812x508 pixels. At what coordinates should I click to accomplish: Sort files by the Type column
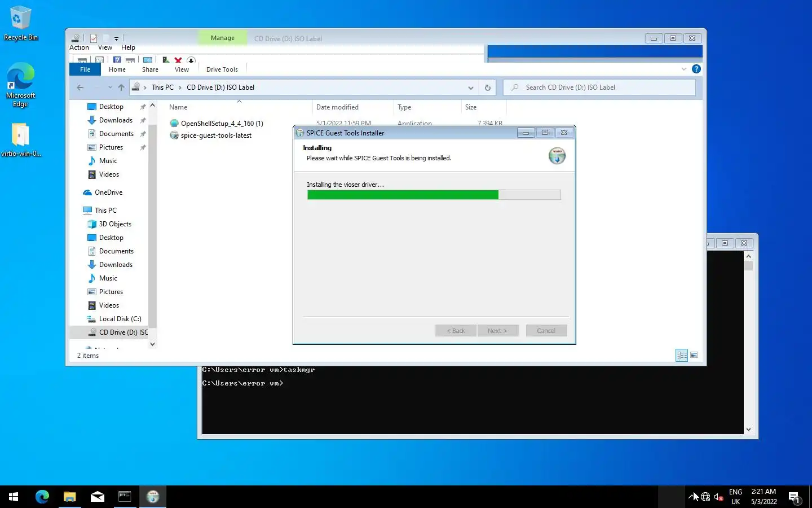click(x=404, y=107)
